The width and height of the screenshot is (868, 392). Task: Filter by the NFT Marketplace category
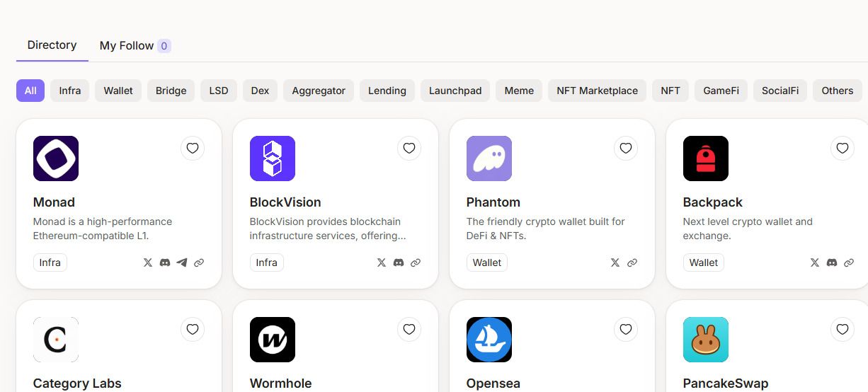click(597, 91)
